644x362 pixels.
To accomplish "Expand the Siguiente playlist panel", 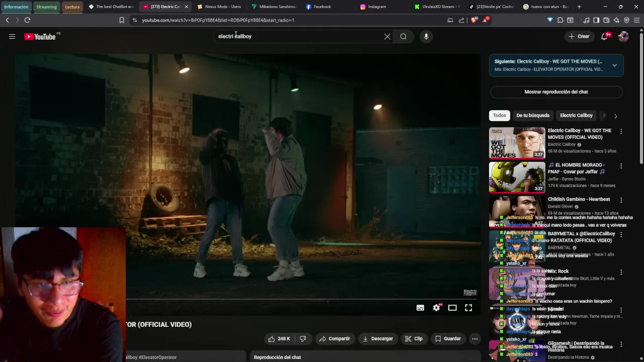I will point(614,65).
